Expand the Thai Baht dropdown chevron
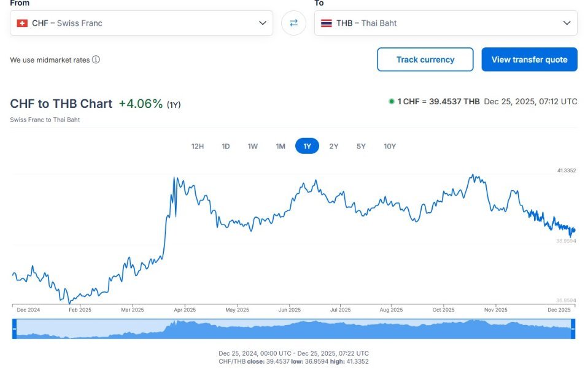The image size is (588, 368). pyautogui.click(x=567, y=23)
